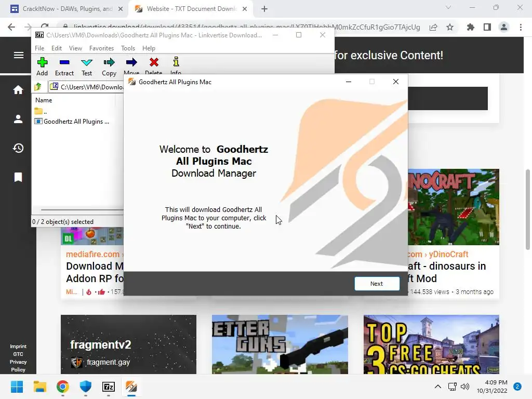The height and width of the screenshot is (399, 532).
Task: Click the Home icon in site sidebar
Action: pyautogui.click(x=18, y=90)
